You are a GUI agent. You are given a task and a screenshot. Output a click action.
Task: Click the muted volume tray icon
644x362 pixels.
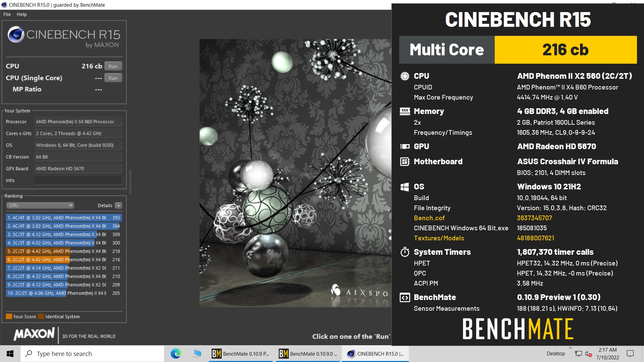tap(589, 354)
